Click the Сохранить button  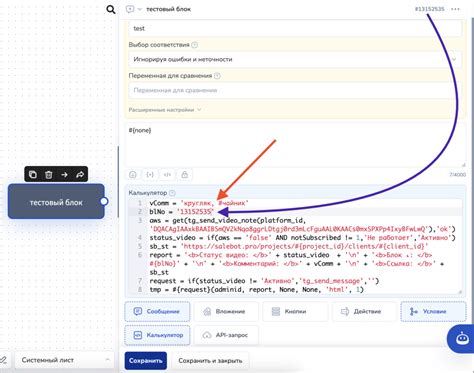pyautogui.click(x=146, y=361)
